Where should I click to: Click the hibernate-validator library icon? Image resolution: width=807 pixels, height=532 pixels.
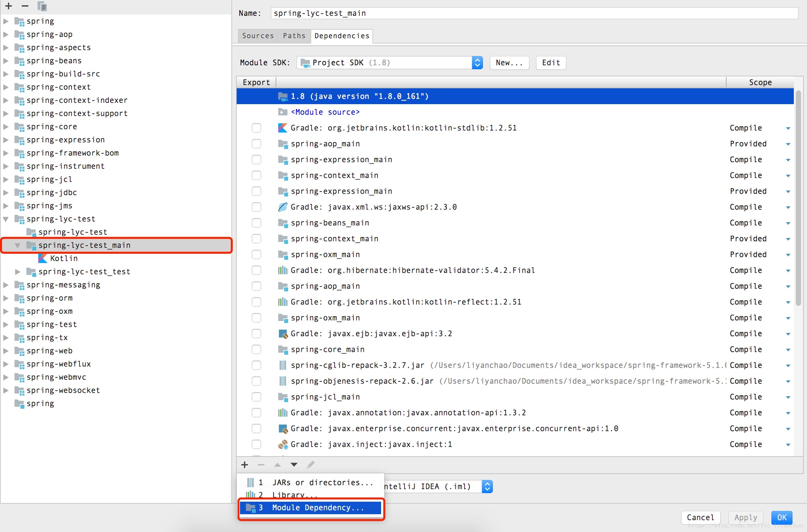click(x=283, y=270)
